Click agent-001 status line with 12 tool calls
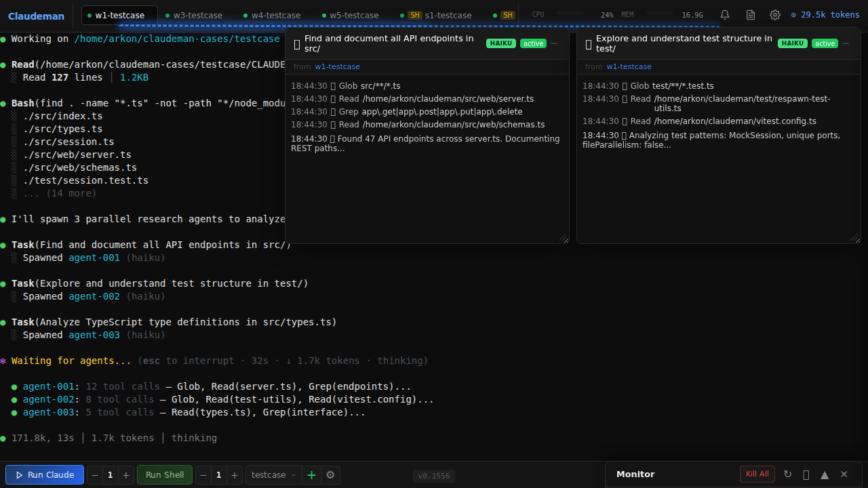The height and width of the screenshot is (488, 868). [x=212, y=387]
